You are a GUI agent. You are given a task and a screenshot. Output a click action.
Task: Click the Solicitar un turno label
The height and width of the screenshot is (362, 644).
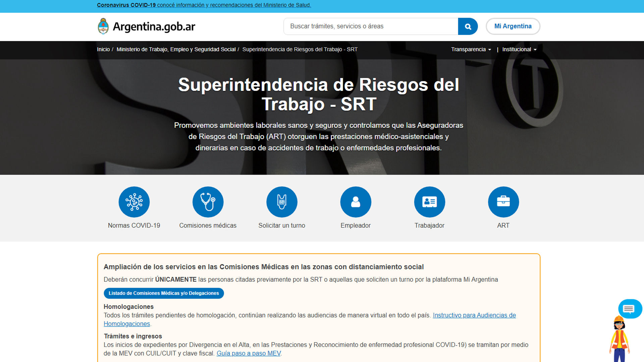[x=282, y=226]
